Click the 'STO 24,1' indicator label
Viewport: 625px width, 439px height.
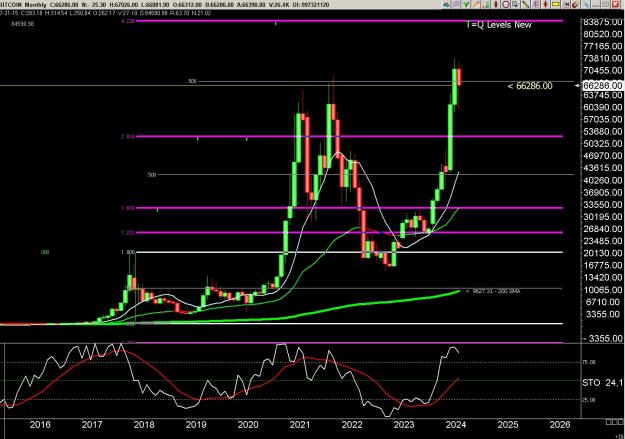[x=602, y=383]
